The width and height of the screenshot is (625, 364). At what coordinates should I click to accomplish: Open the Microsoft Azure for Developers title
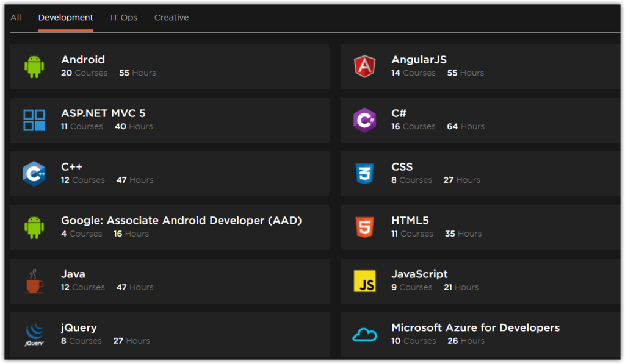pyautogui.click(x=475, y=328)
